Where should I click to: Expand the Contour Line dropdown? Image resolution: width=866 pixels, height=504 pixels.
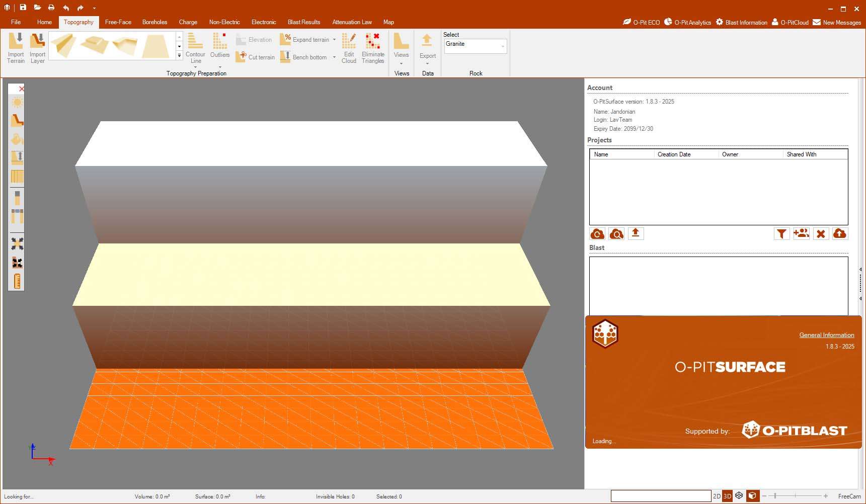pos(195,66)
